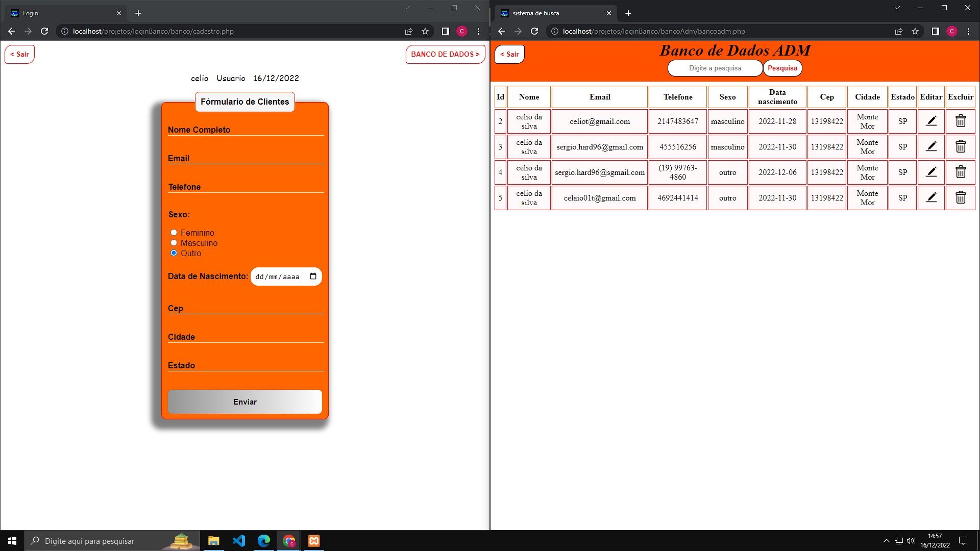Focus the Telefone form field
The image size is (980, 551).
(x=246, y=187)
